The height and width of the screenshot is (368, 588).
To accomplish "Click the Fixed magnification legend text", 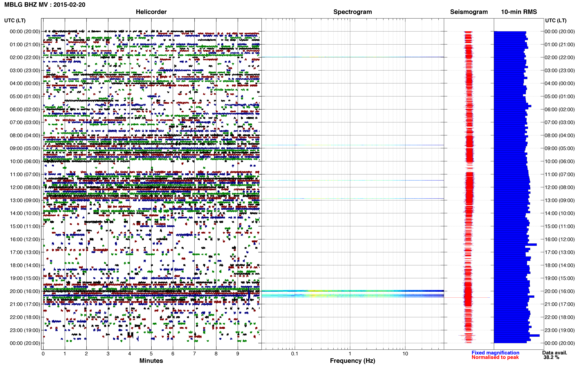I will click(495, 353).
